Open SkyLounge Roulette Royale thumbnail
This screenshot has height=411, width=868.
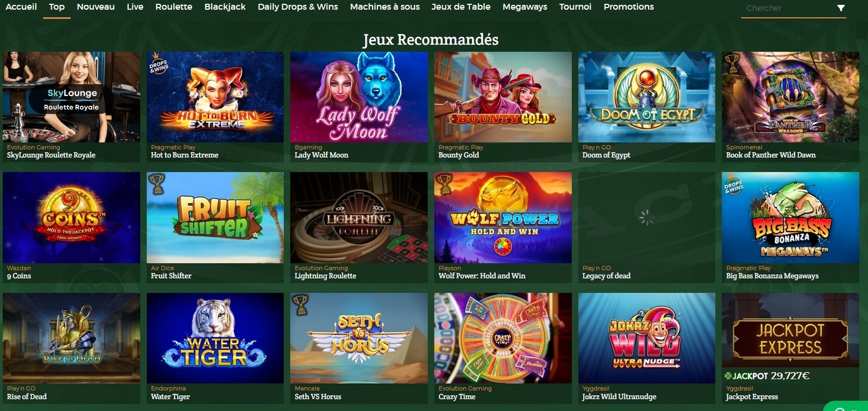(x=71, y=97)
